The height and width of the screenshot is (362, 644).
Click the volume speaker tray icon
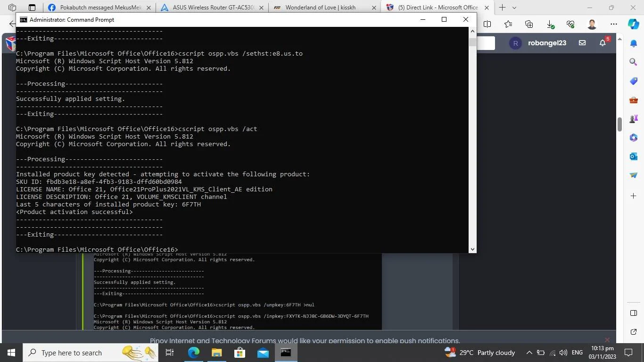tap(563, 353)
